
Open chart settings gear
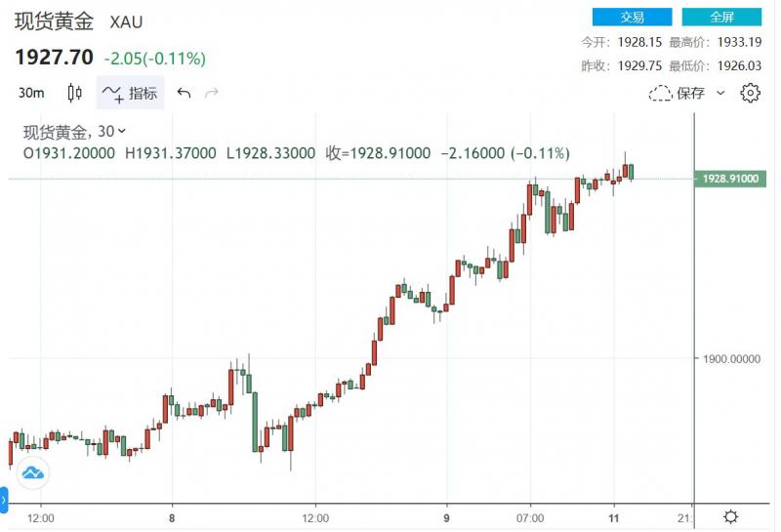coord(750,93)
